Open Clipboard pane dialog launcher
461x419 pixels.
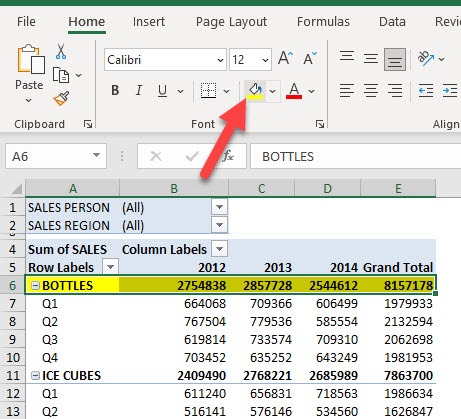click(x=88, y=124)
